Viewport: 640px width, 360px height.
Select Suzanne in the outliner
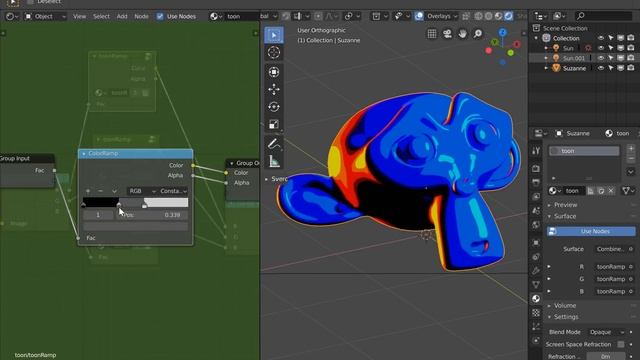(574, 68)
